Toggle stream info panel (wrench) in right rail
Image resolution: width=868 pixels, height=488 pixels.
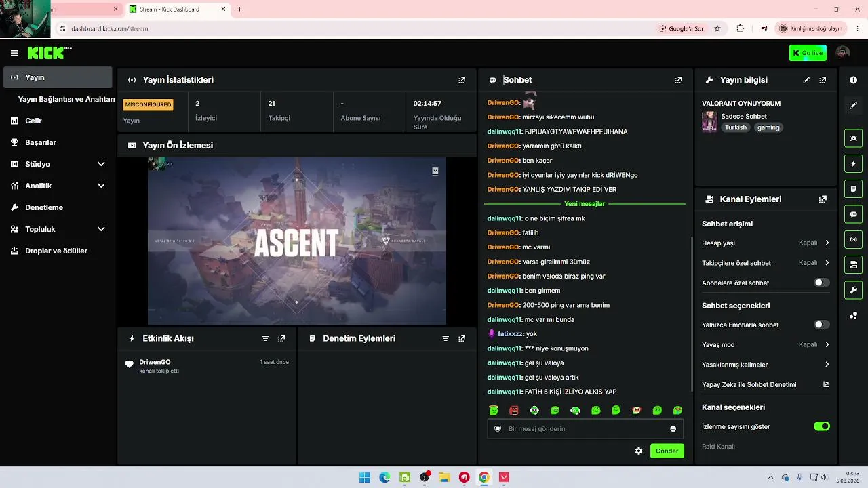click(853, 290)
